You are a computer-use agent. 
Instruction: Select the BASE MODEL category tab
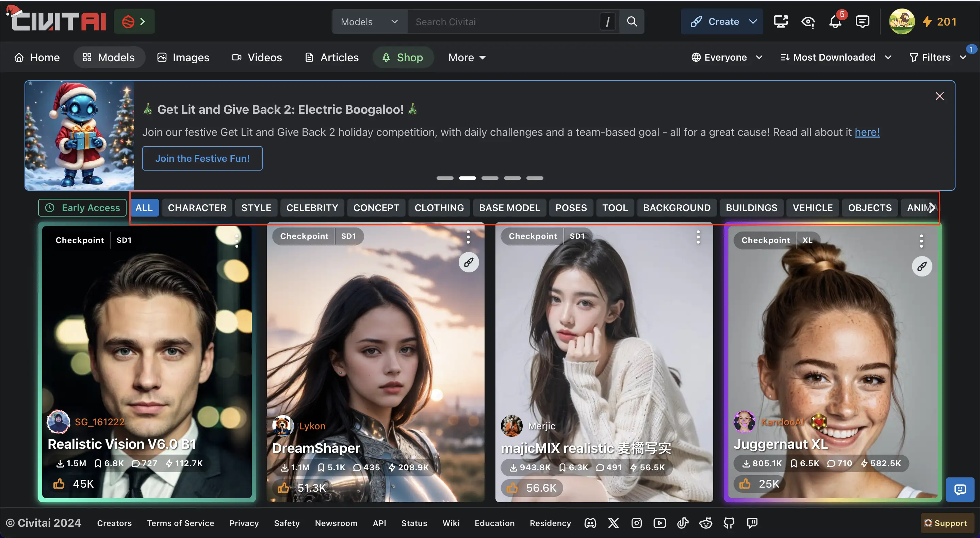click(x=509, y=207)
